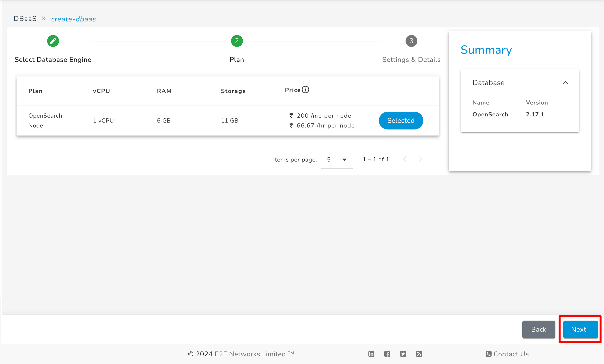Open the Twitter footer icon
The width and height of the screenshot is (604, 364).
click(403, 354)
